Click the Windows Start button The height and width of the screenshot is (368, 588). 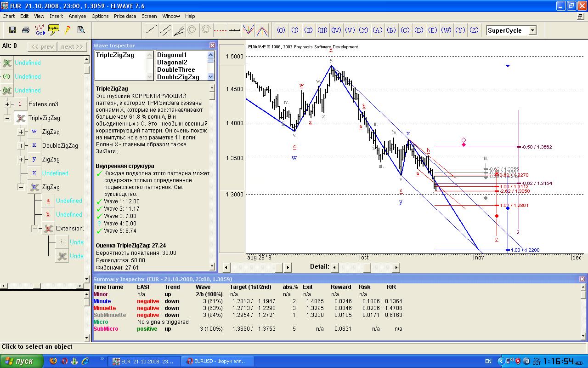22,361
